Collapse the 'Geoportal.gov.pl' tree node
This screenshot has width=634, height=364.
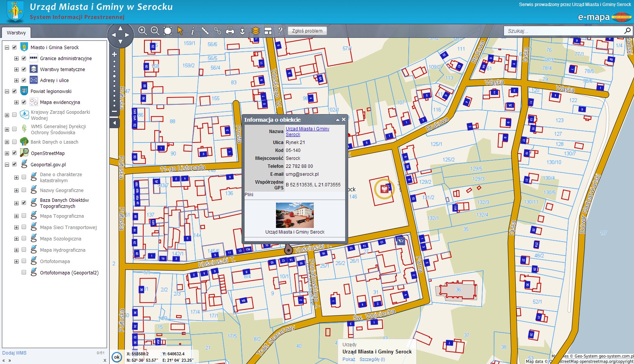pos(7,164)
